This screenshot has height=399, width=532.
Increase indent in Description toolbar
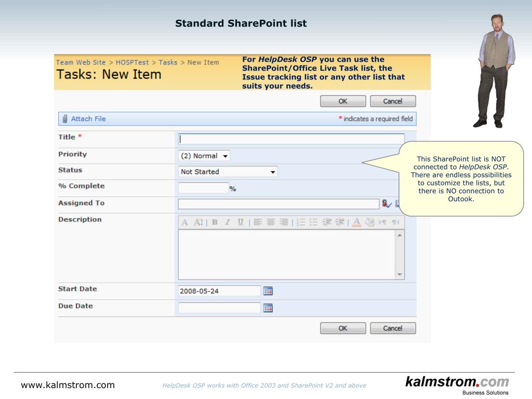coord(340,222)
